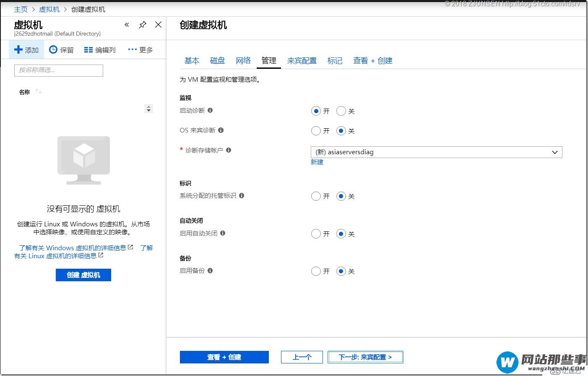Click the 创建 虚拟机 button
Image resolution: width=588 pixels, height=376 pixels.
pyautogui.click(x=83, y=275)
